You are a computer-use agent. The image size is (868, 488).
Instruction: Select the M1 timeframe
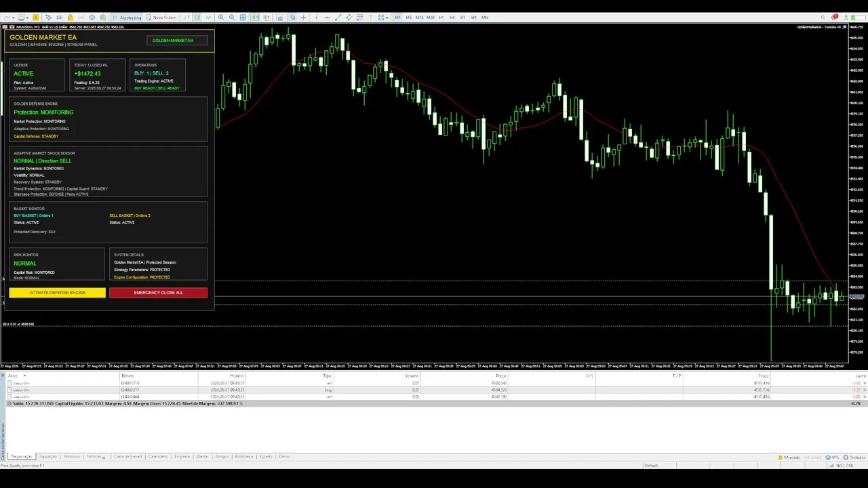coord(398,18)
